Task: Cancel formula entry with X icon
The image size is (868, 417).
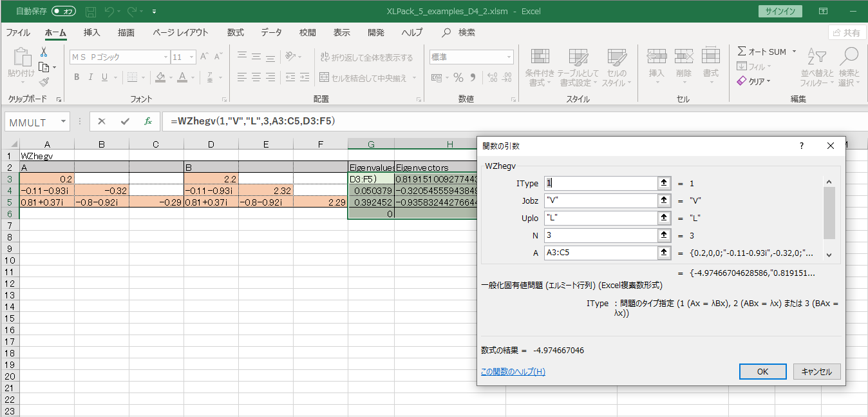Action: (x=102, y=121)
